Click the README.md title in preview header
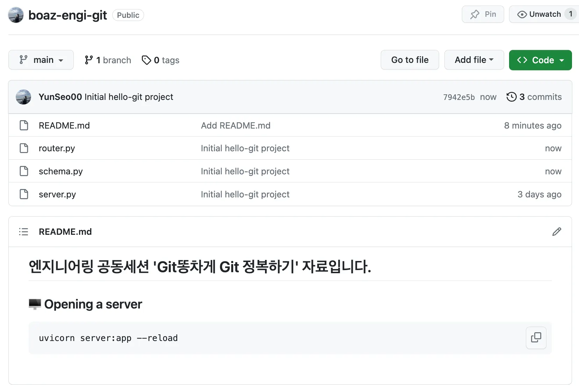This screenshot has width=579, height=392. click(x=65, y=232)
